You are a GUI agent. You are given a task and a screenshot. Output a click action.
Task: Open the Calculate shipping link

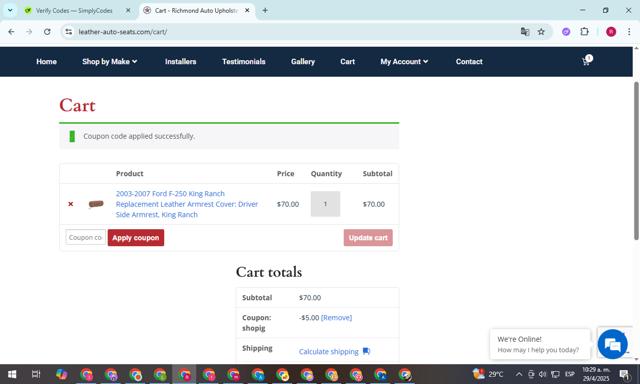click(x=329, y=351)
